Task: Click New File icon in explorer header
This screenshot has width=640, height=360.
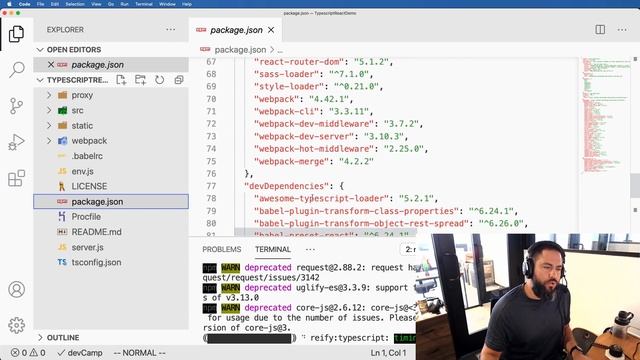Action: point(121,80)
